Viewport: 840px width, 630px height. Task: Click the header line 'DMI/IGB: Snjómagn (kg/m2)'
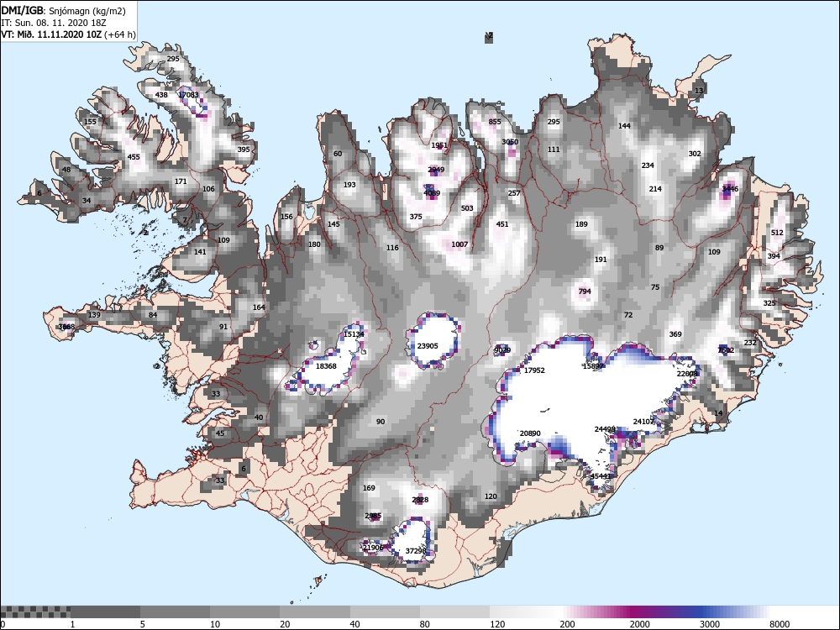click(x=63, y=10)
